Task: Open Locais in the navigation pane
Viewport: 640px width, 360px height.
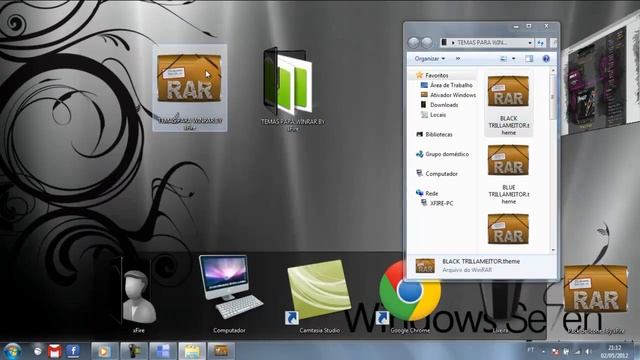Action: [x=438, y=115]
